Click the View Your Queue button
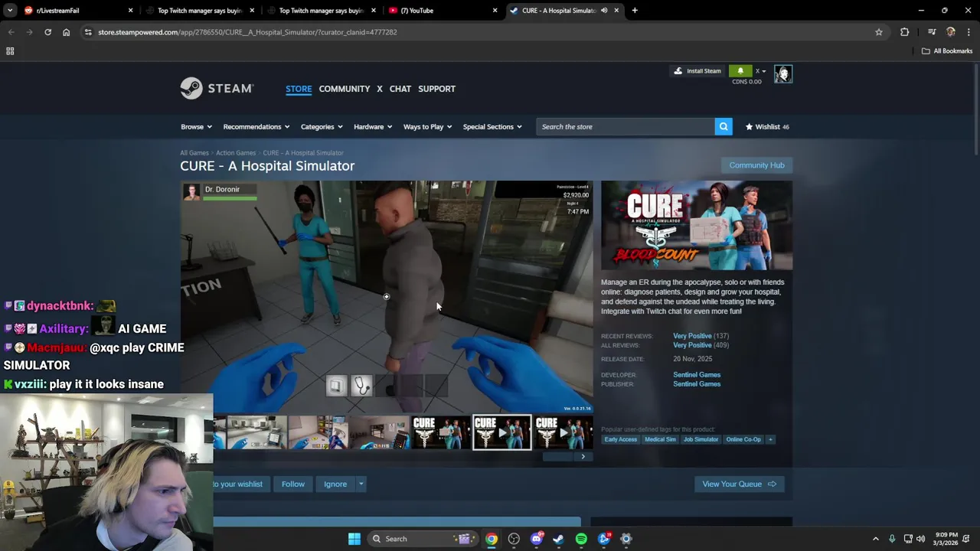980x551 pixels. click(x=739, y=484)
